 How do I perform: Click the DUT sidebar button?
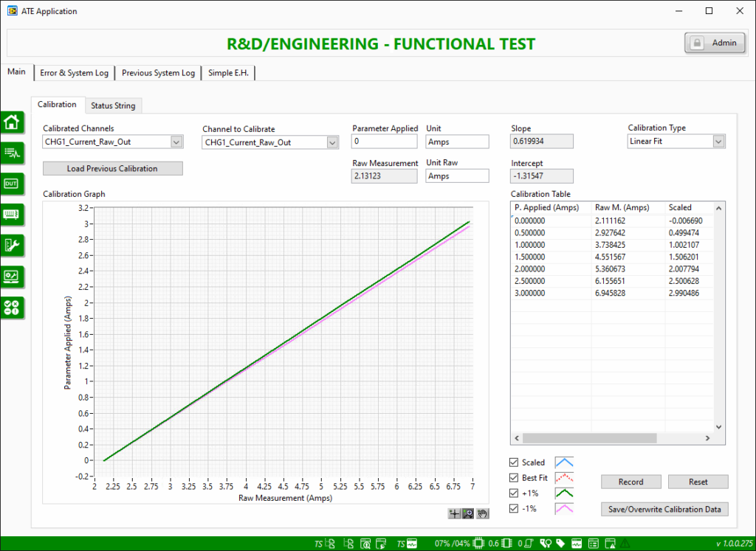pyautogui.click(x=12, y=184)
